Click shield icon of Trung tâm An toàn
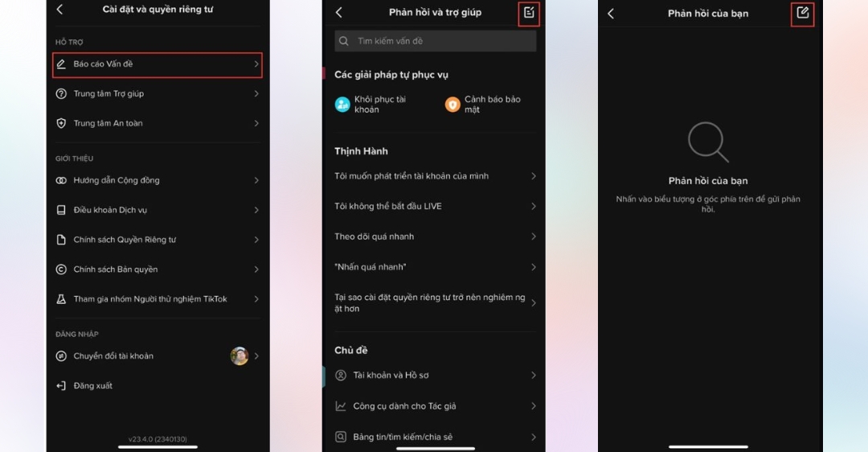 click(61, 123)
